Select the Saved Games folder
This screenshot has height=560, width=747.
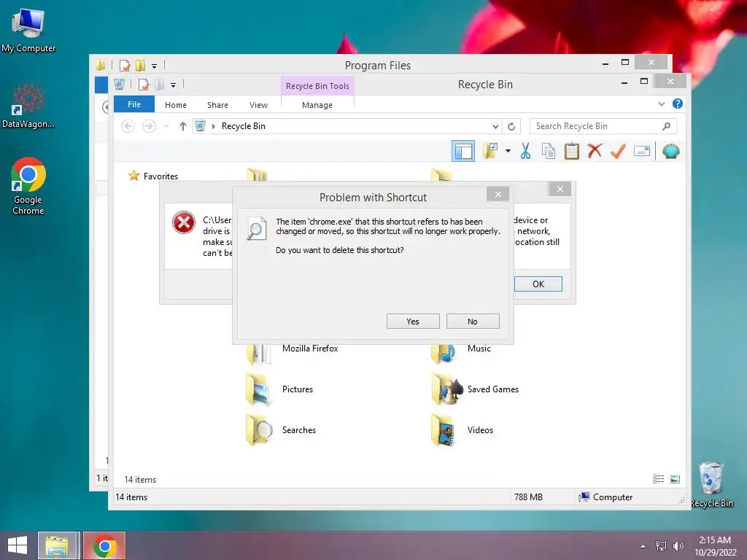click(474, 389)
